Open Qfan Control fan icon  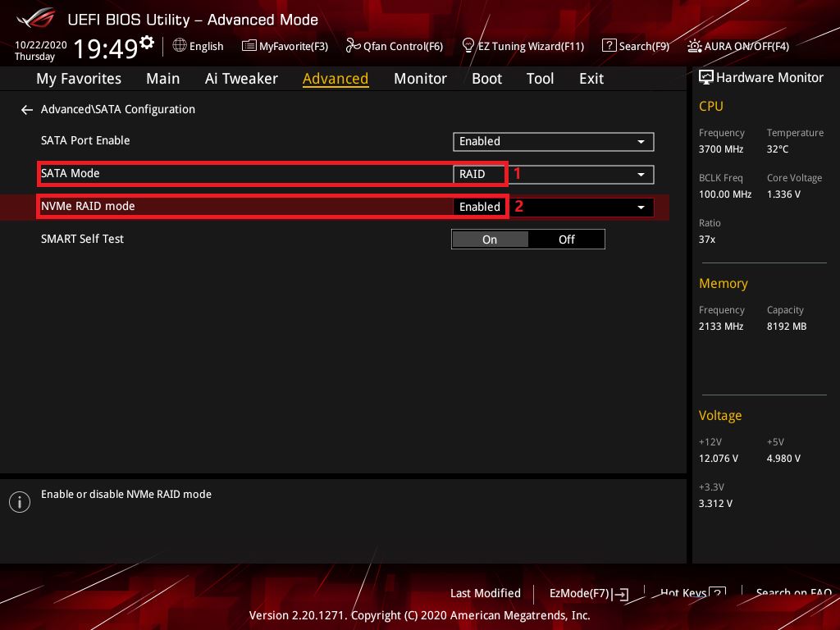[353, 46]
